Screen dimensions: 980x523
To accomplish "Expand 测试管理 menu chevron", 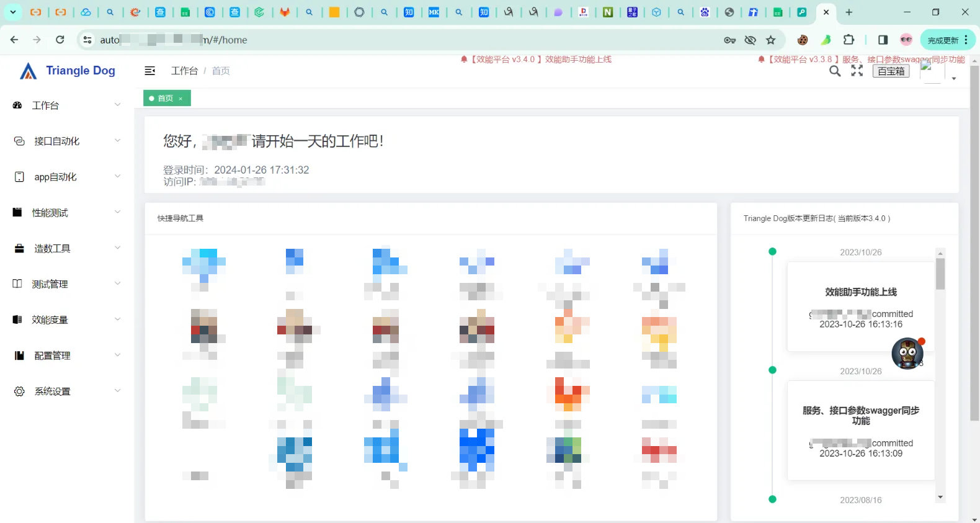I will (117, 284).
